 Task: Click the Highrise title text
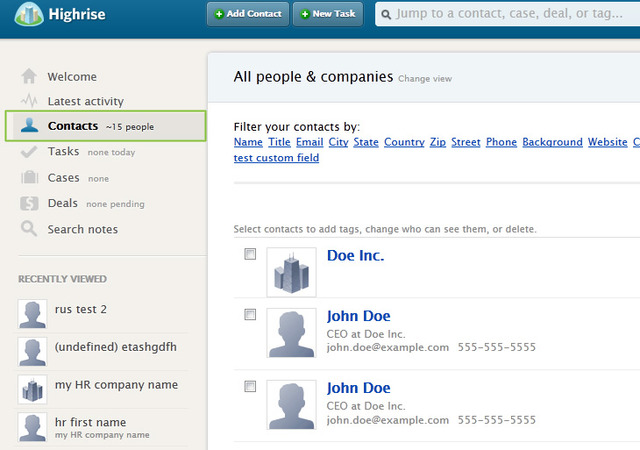click(77, 14)
